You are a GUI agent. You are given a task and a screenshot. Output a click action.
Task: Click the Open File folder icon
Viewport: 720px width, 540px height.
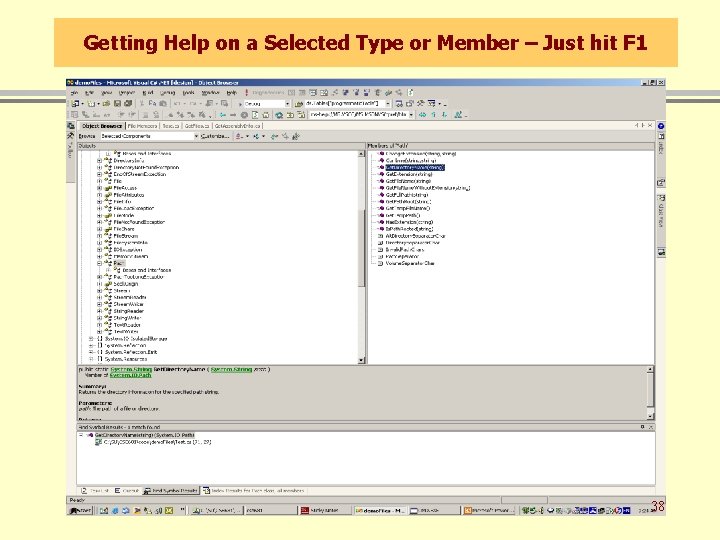tap(107, 104)
